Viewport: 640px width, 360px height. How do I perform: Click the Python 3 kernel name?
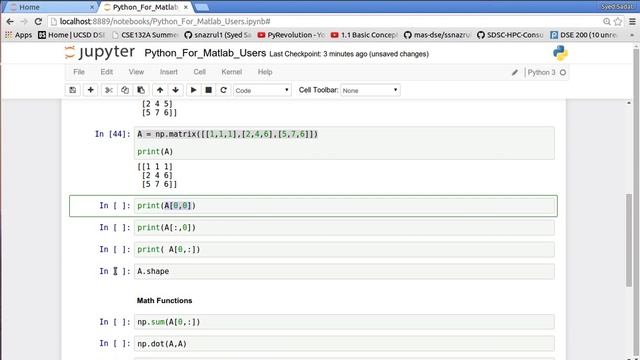541,72
